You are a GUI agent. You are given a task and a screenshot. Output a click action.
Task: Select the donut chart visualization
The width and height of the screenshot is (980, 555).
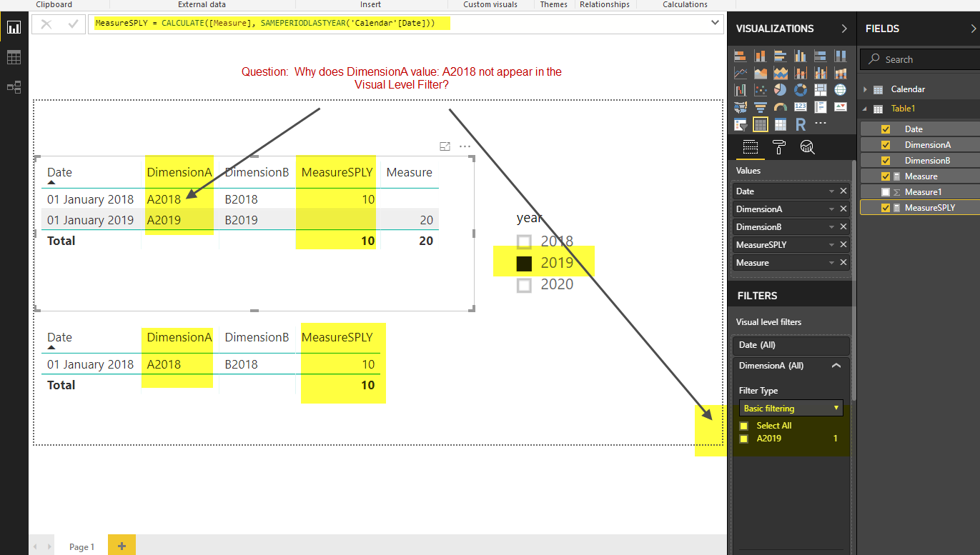coord(801,90)
